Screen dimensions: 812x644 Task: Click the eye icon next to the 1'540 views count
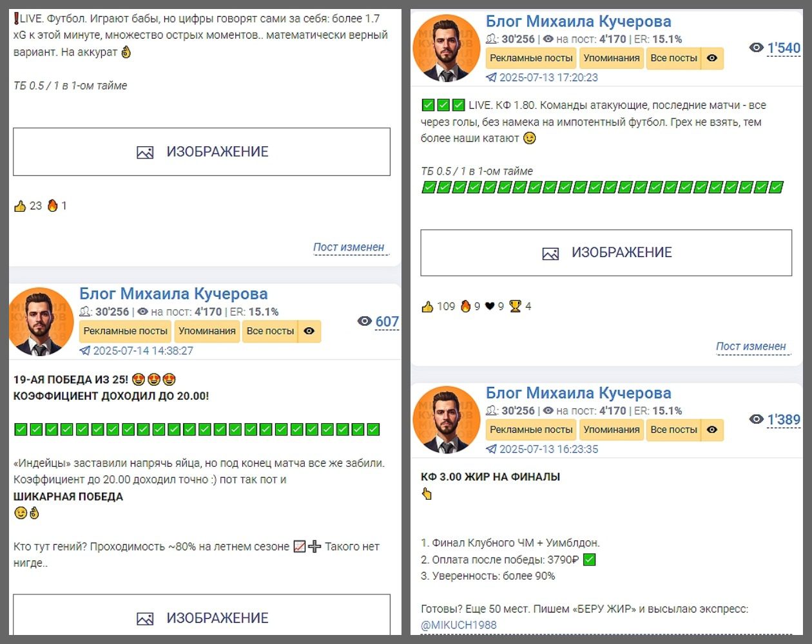pyautogui.click(x=757, y=48)
